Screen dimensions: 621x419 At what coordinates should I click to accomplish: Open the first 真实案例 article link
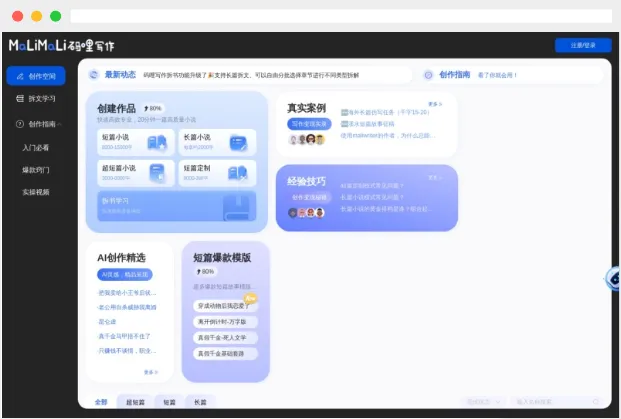pos(385,112)
